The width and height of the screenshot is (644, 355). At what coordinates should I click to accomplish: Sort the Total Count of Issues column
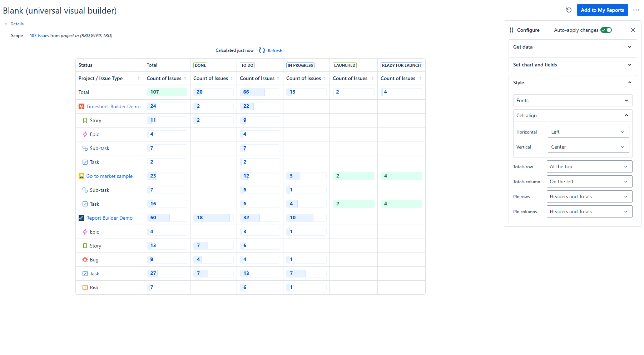185,78
